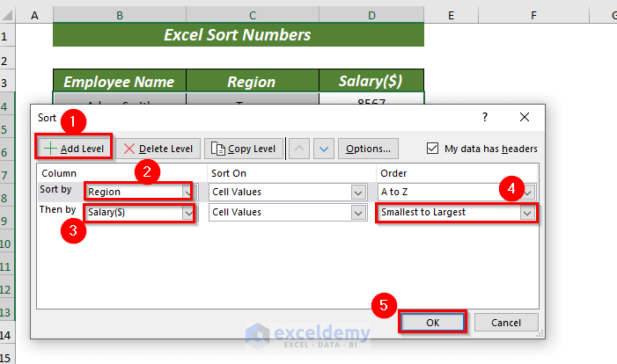
Task: Open the Sort by Region column dropdown
Action: (x=188, y=192)
